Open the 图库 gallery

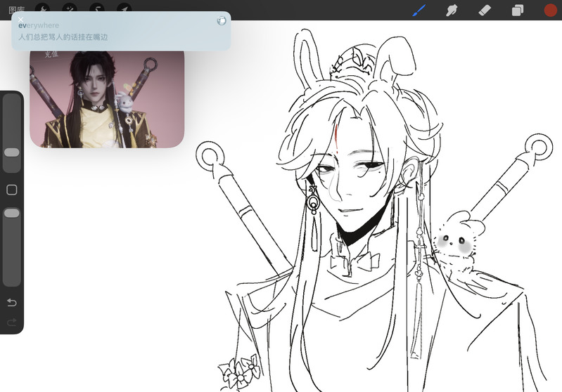click(16, 10)
